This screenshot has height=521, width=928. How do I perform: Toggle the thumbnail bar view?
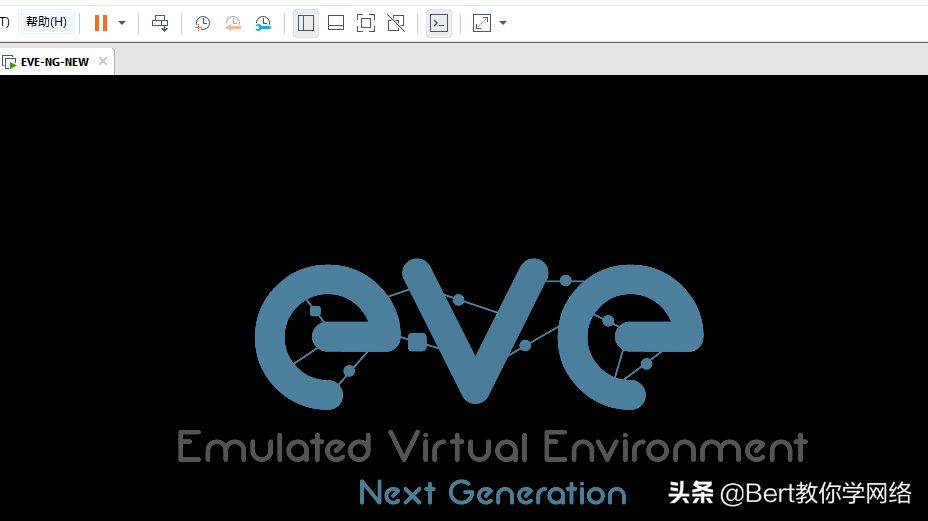(x=336, y=23)
